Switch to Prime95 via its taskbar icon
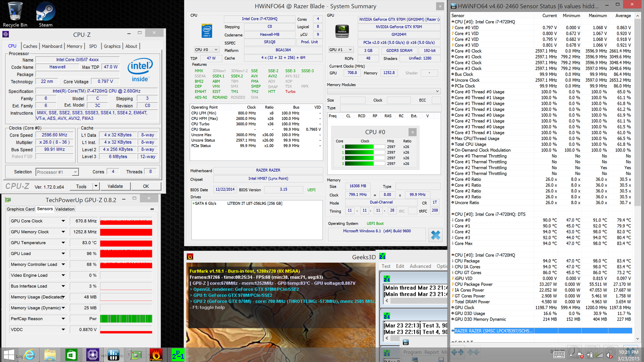 (x=178, y=355)
